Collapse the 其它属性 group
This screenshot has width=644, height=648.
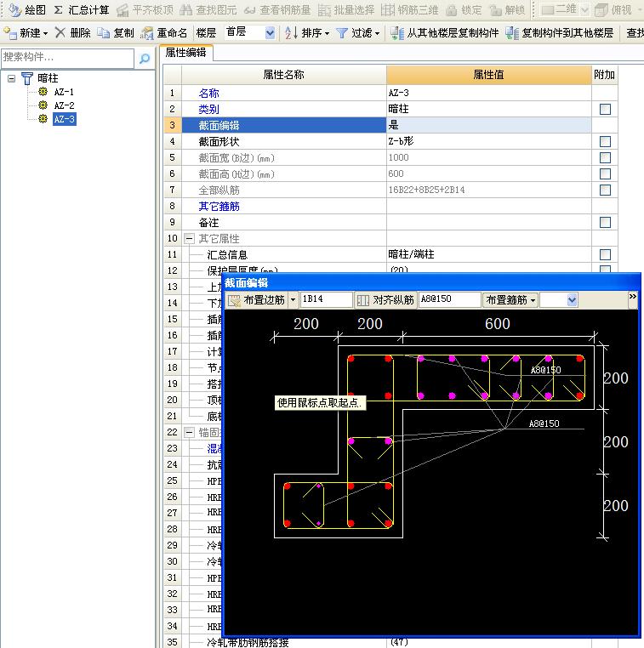point(189,239)
